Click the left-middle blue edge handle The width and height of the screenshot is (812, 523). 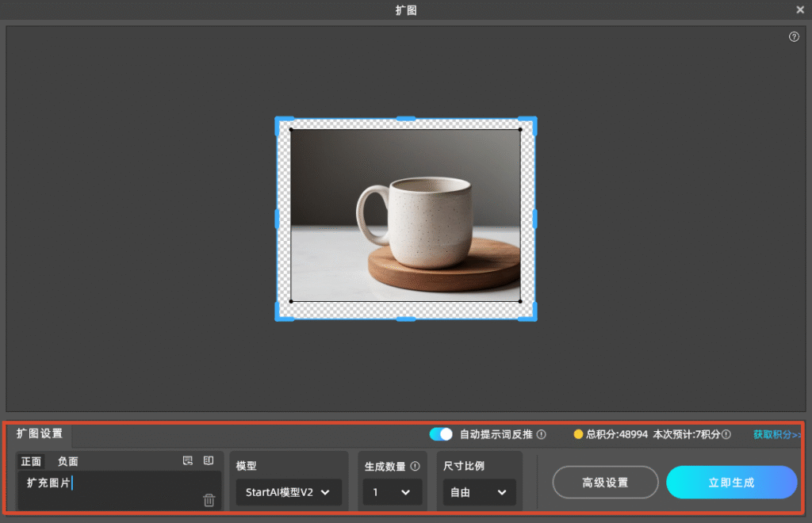coord(277,219)
